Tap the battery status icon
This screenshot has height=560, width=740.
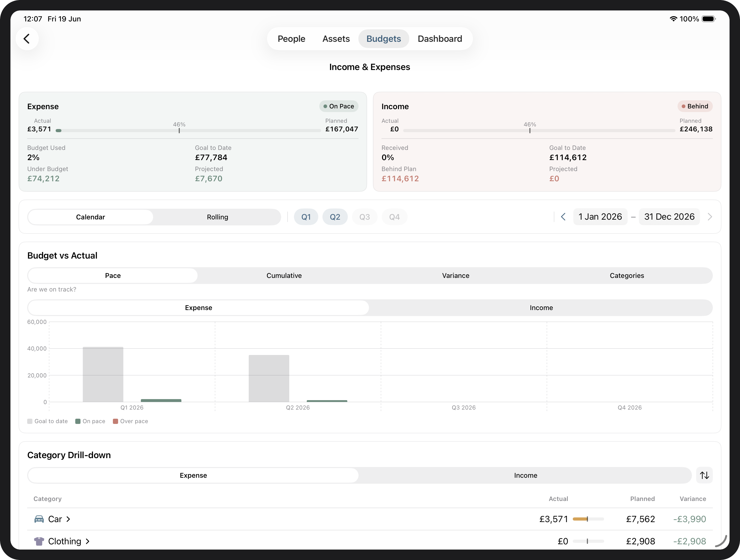click(x=709, y=19)
